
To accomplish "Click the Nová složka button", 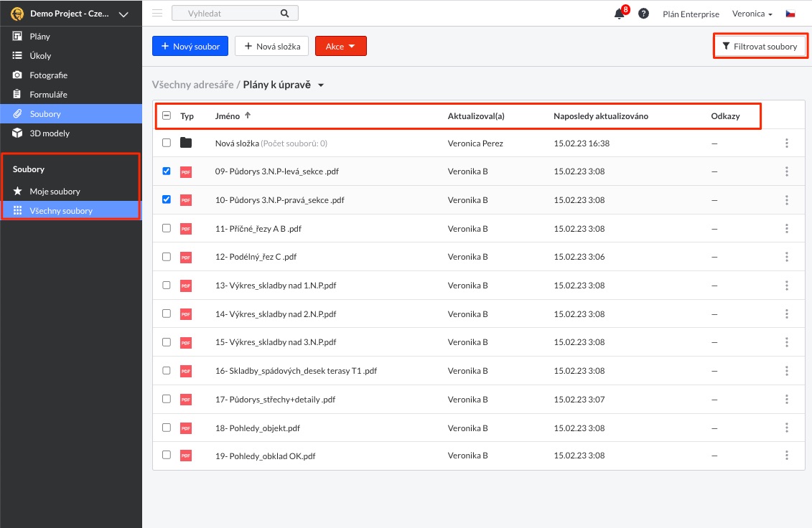I will tap(272, 46).
